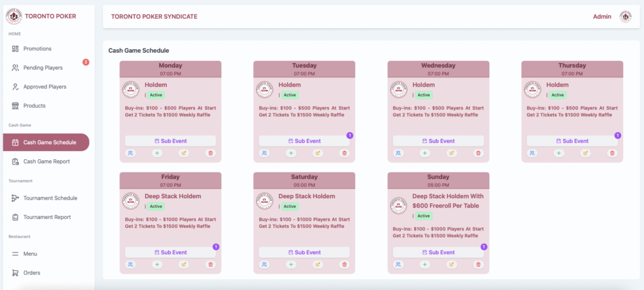The height and width of the screenshot is (290, 644).
Task: Click the Admin profile avatar
Action: (625, 17)
